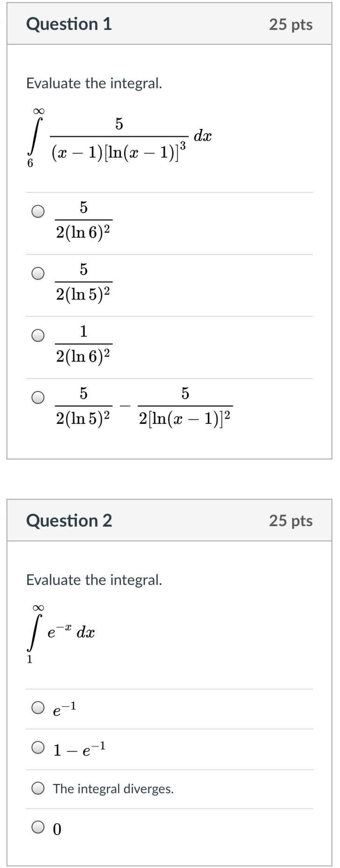Click the 5/(2[ln(x − 1)]²) fraction in last Question 1 option
Screen dimensions: 340x868
pos(185,406)
